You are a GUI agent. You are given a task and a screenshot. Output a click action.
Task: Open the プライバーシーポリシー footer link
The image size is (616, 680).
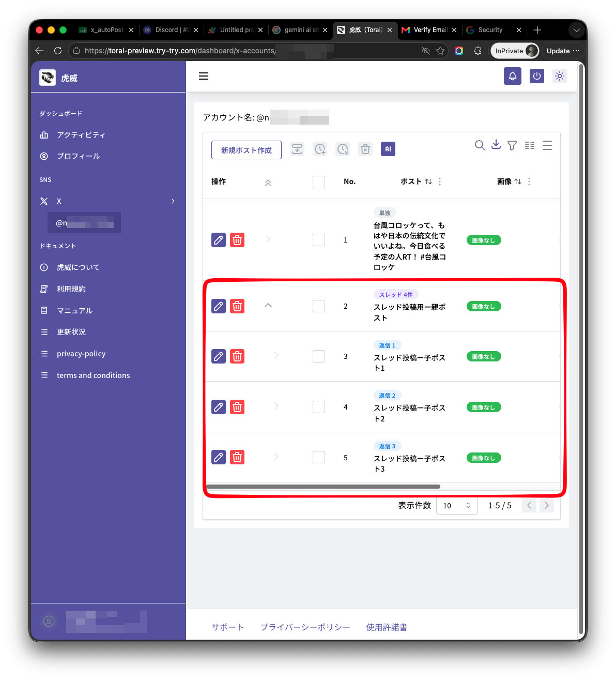point(305,627)
